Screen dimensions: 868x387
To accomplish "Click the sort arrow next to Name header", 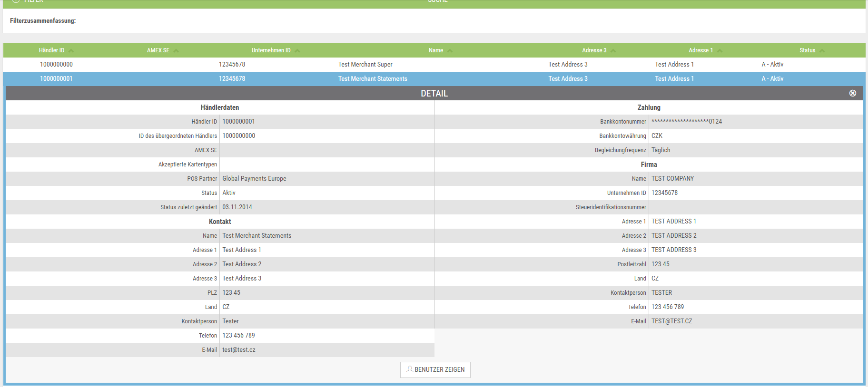I will pyautogui.click(x=450, y=50).
